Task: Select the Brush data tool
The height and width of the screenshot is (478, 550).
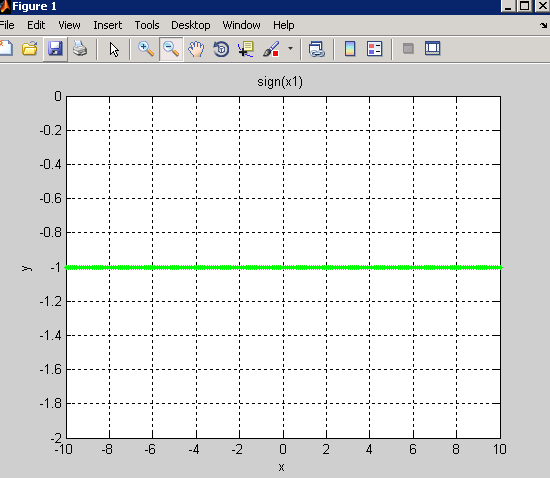Action: pyautogui.click(x=271, y=49)
